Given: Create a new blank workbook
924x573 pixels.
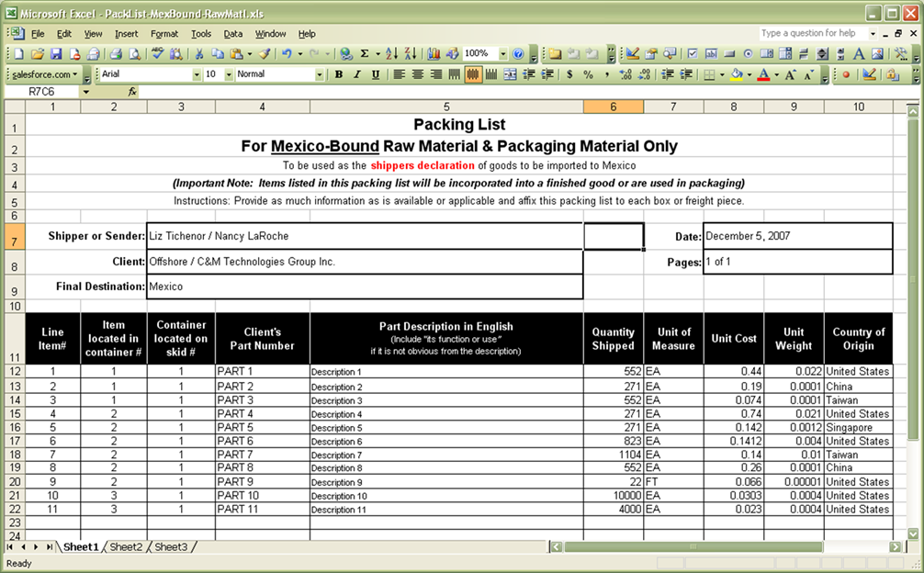Looking at the screenshot, I should tap(19, 54).
